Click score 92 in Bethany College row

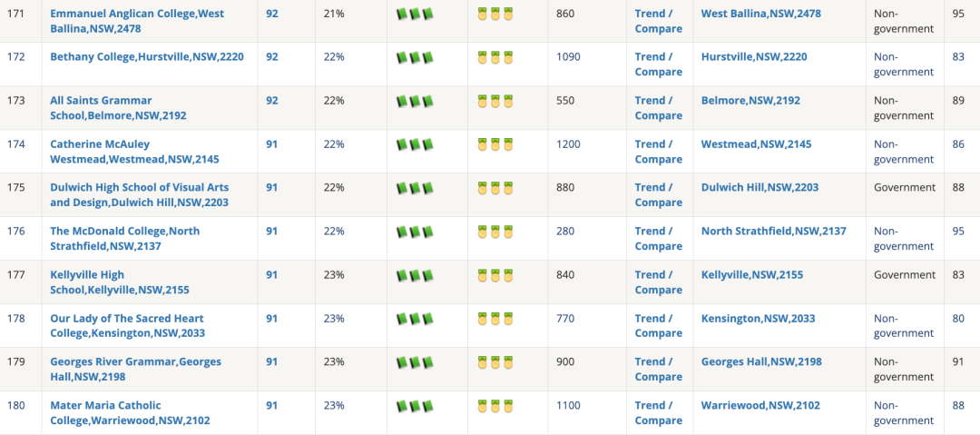tap(272, 57)
